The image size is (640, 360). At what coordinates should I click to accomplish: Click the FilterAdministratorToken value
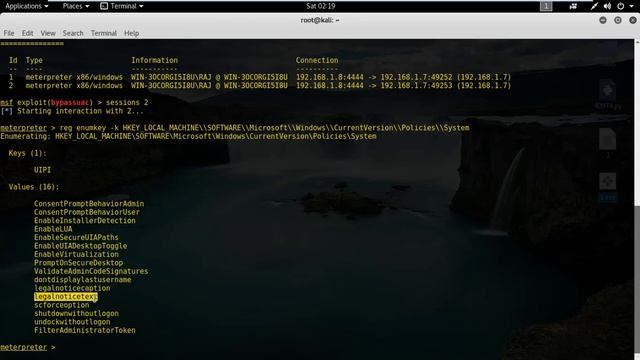tap(84, 330)
